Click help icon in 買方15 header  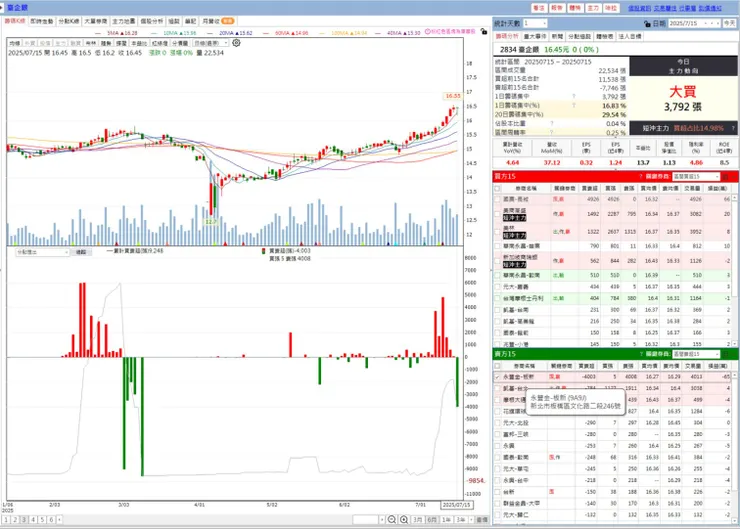(640, 176)
